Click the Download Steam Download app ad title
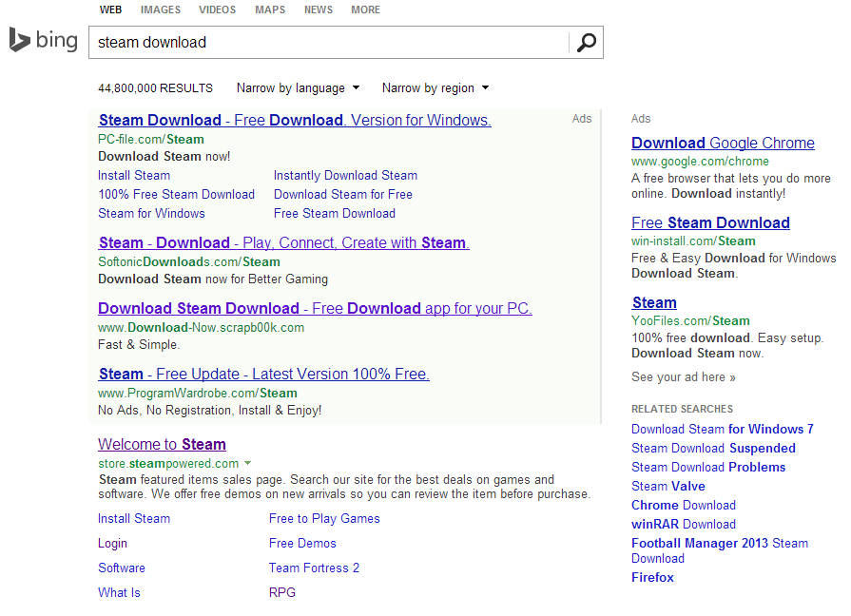This screenshot has height=616, width=851. pyautogui.click(x=315, y=308)
